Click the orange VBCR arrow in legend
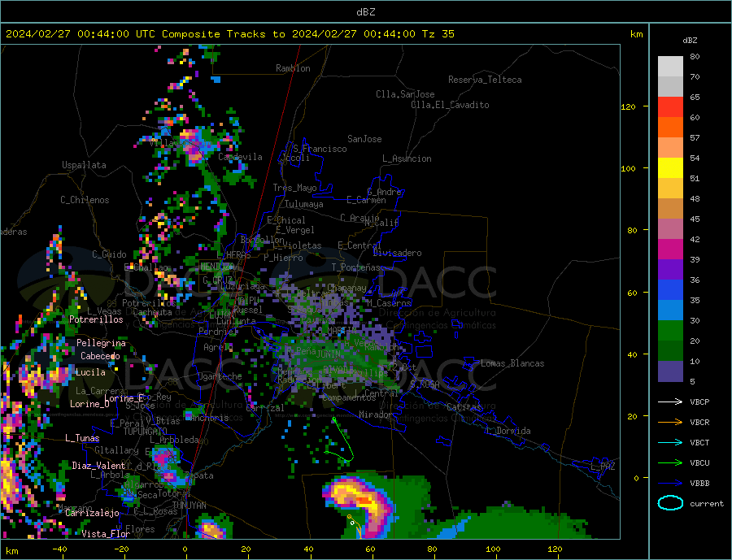This screenshot has width=732, height=560. (x=670, y=423)
